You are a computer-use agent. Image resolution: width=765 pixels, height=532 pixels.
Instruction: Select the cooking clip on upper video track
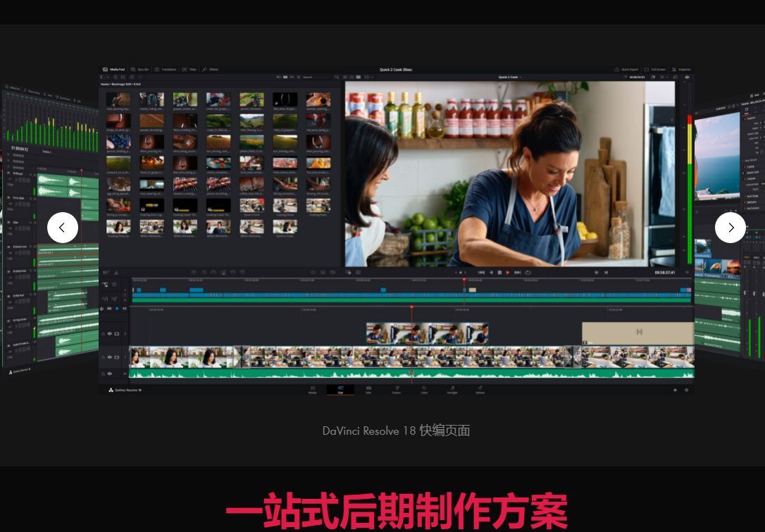[427, 333]
